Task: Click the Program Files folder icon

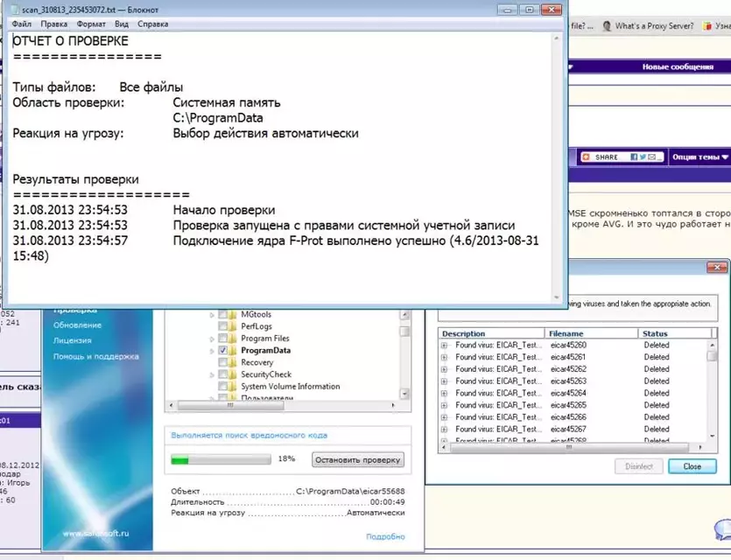Action: point(233,339)
